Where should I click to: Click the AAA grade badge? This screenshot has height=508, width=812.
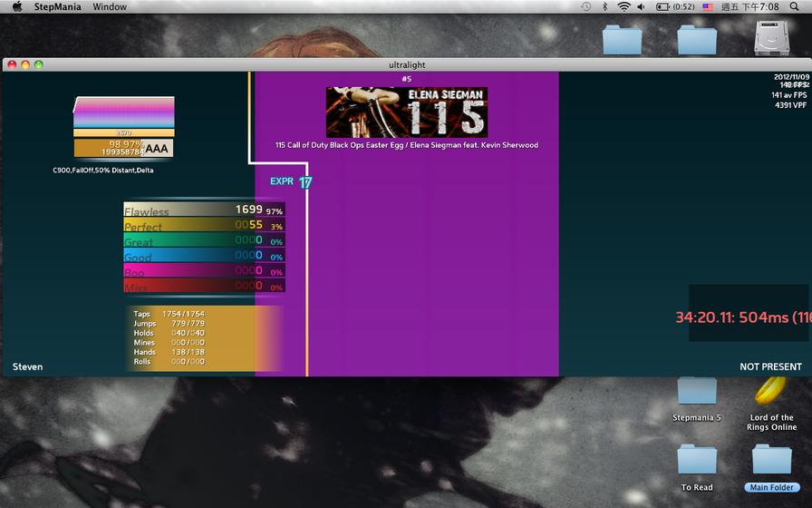pos(157,149)
